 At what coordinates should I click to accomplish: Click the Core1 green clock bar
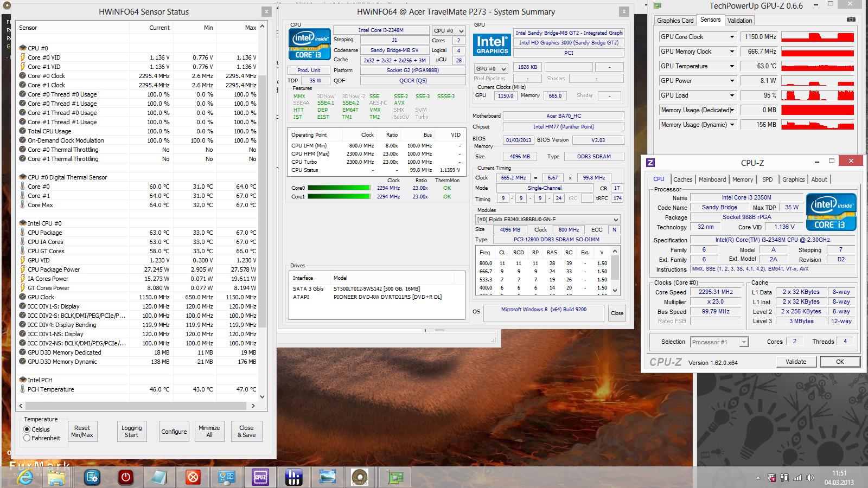coord(339,197)
